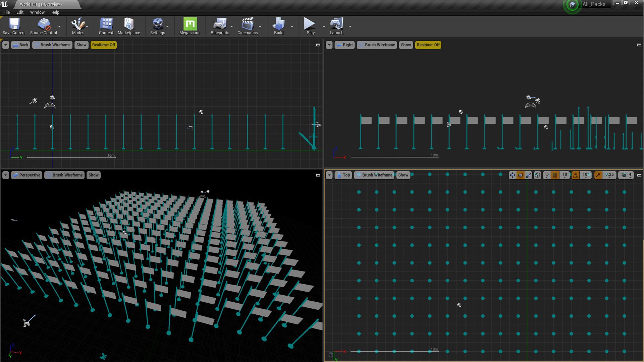Toggle scale snapping in Top viewport
This screenshot has height=362, width=644.
click(598, 175)
